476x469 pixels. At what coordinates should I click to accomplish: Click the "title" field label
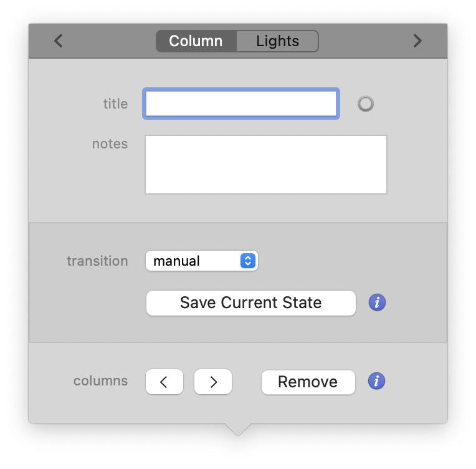[115, 104]
